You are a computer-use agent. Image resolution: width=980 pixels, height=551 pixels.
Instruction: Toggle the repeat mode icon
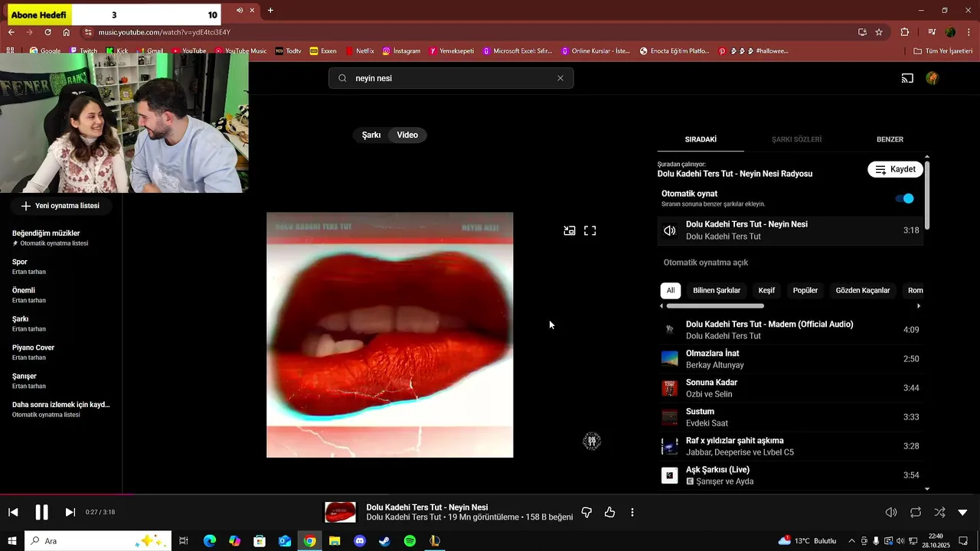tap(916, 512)
